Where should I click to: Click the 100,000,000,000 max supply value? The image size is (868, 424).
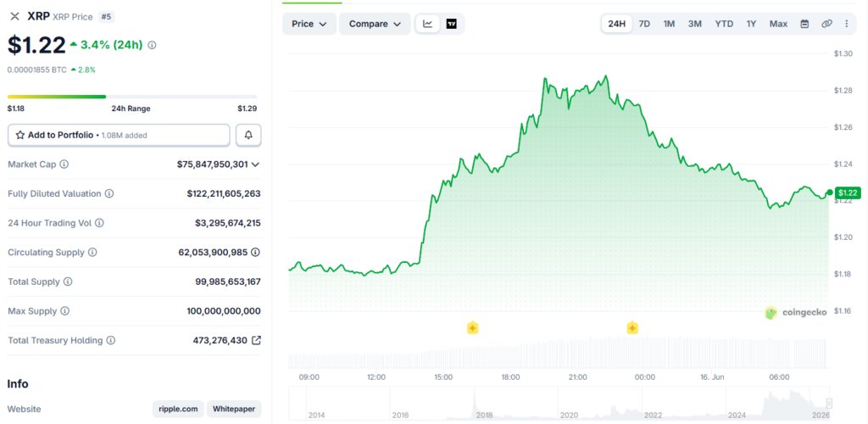pyautogui.click(x=224, y=311)
